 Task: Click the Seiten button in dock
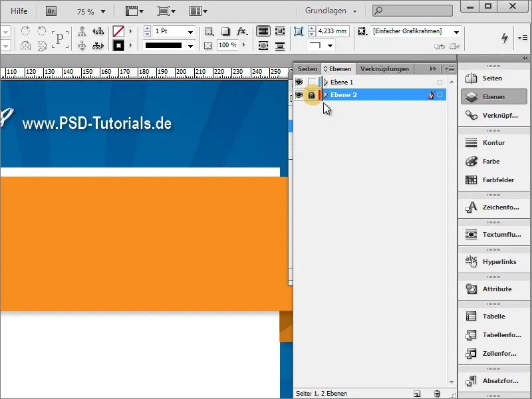click(x=493, y=78)
